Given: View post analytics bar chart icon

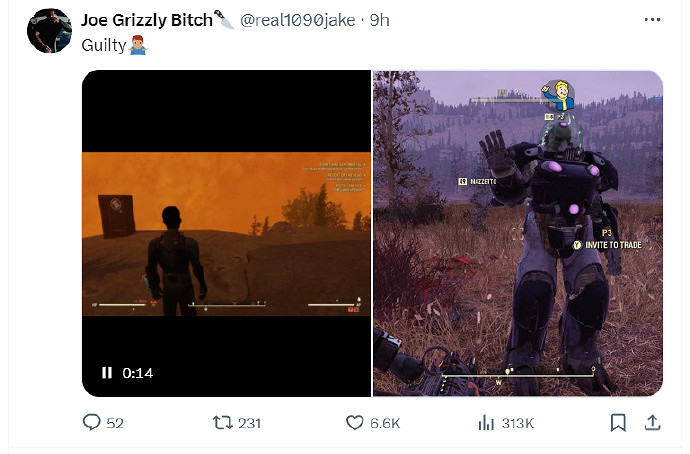Looking at the screenshot, I should point(486,423).
